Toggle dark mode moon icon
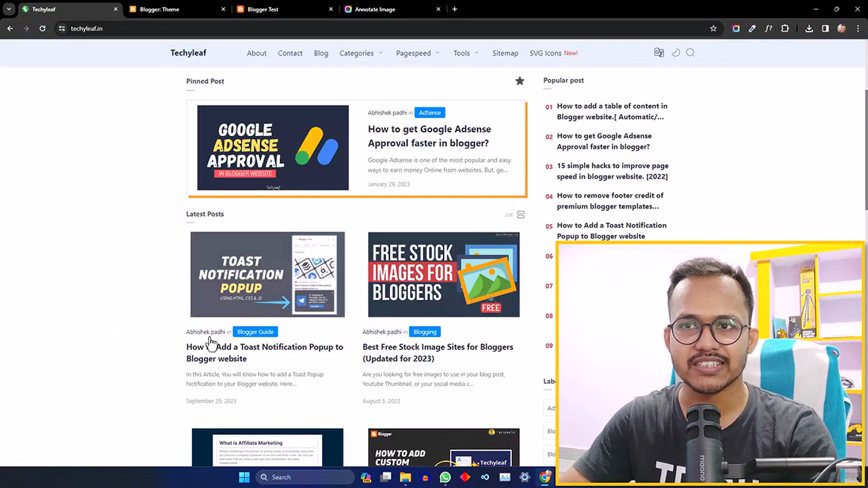The width and height of the screenshot is (868, 488). pyautogui.click(x=676, y=52)
